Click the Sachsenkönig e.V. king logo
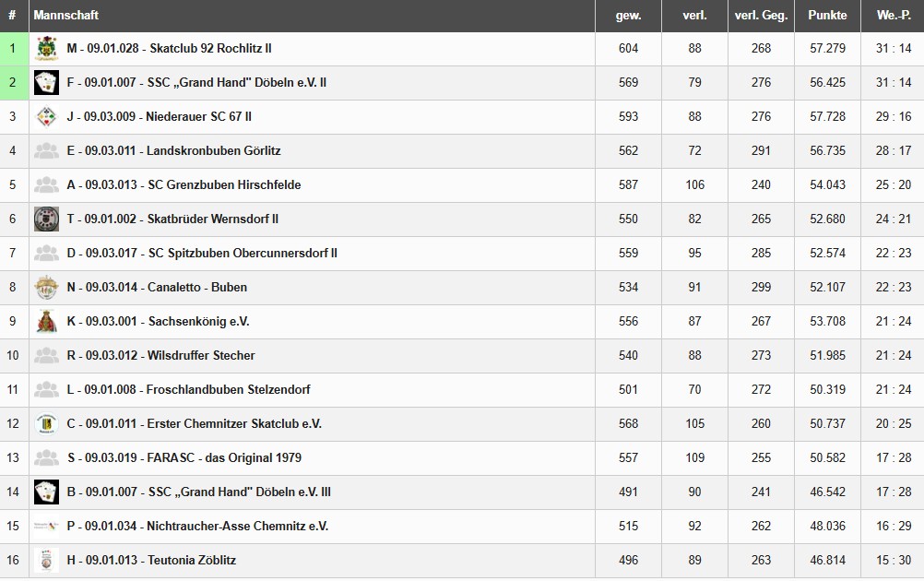The width and height of the screenshot is (924, 581). click(x=46, y=321)
